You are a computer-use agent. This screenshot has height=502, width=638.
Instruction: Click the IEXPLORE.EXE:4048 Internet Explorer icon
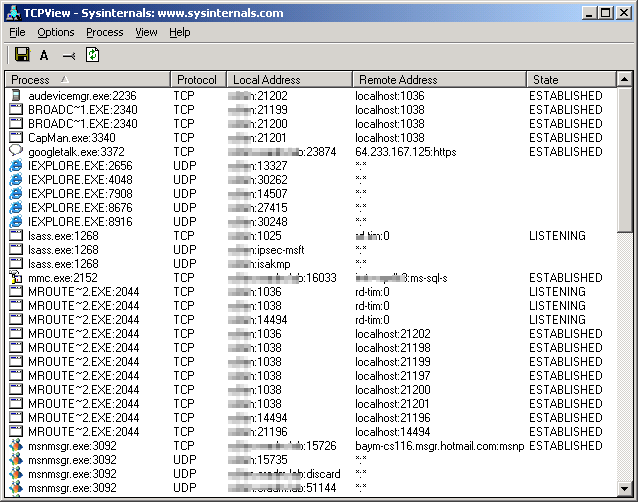point(16,179)
